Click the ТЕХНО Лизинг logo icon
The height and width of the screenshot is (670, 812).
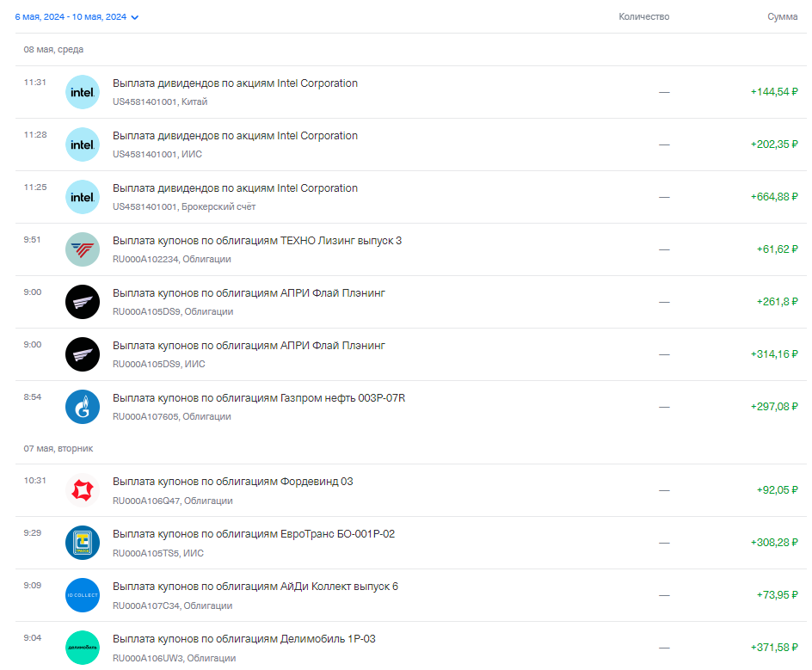(83, 249)
